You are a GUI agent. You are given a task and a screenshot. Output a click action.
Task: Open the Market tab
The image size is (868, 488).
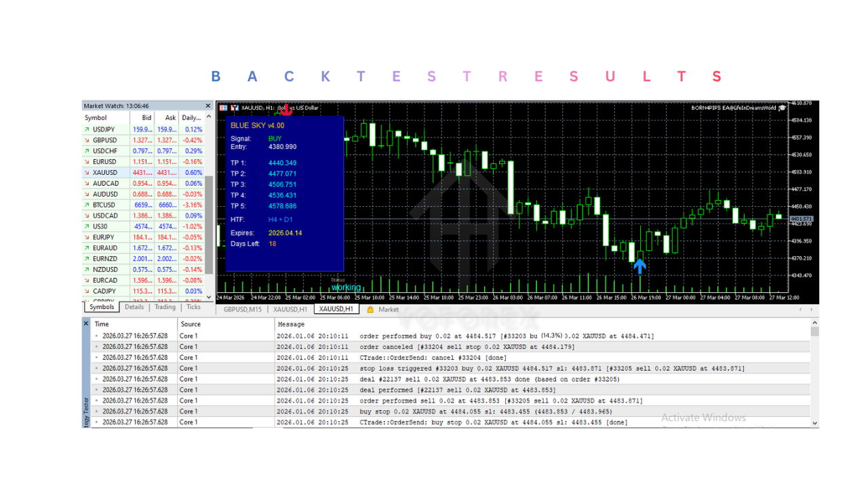pos(388,308)
